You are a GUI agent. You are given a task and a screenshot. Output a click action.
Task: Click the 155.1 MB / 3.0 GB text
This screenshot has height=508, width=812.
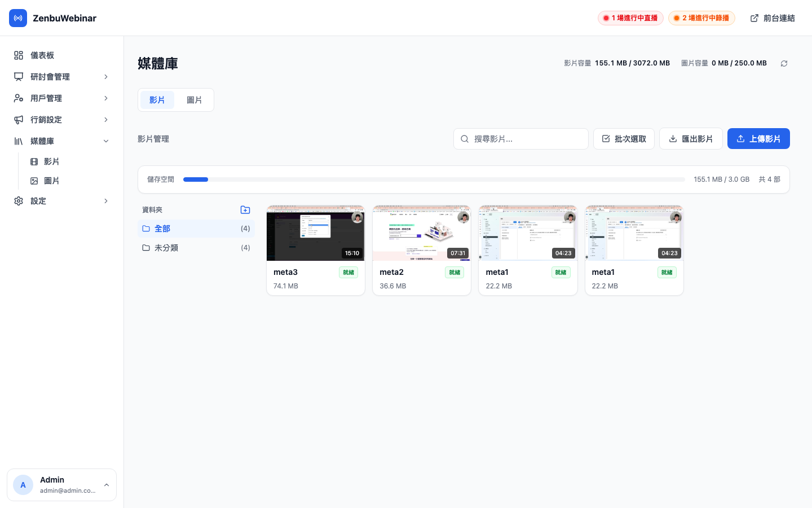pyautogui.click(x=721, y=179)
